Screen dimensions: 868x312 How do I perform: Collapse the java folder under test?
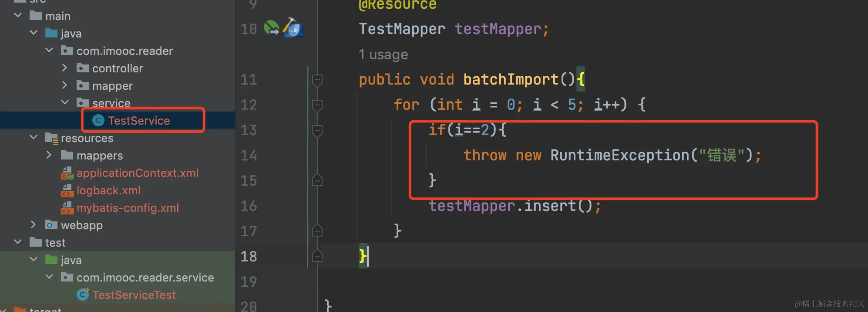(x=34, y=260)
